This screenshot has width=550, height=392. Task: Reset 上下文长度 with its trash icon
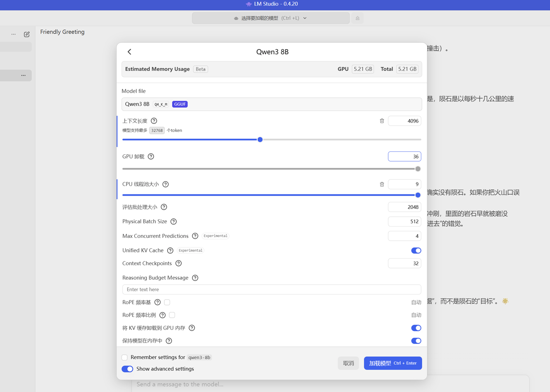pos(382,121)
